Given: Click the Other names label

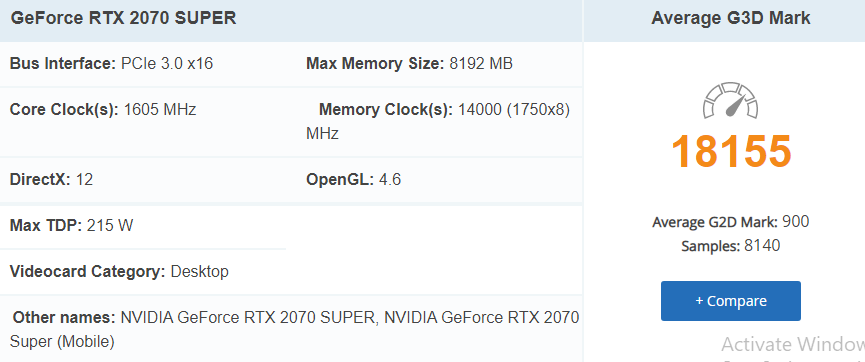Looking at the screenshot, I should [x=64, y=317].
